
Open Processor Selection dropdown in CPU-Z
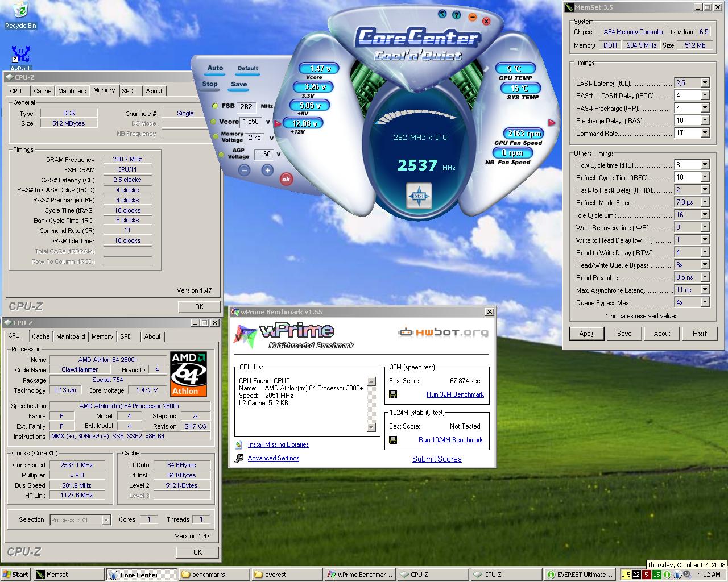coord(106,519)
